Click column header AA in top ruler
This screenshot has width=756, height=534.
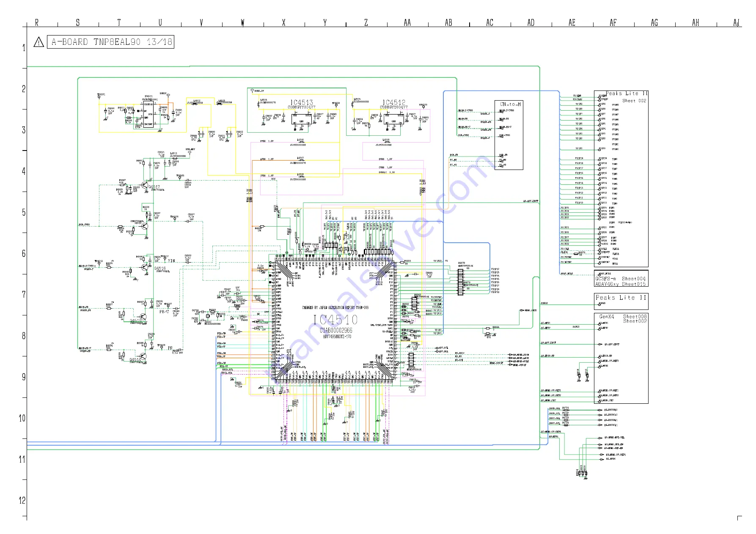pos(407,22)
